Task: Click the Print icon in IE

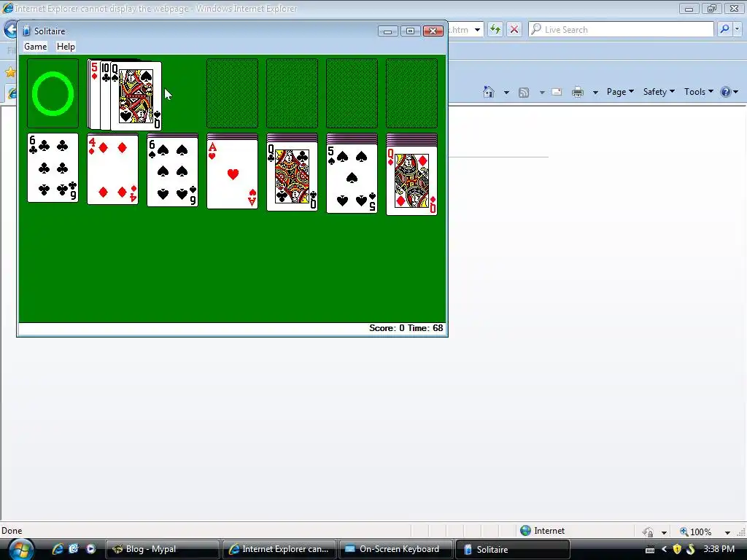Action: (578, 92)
